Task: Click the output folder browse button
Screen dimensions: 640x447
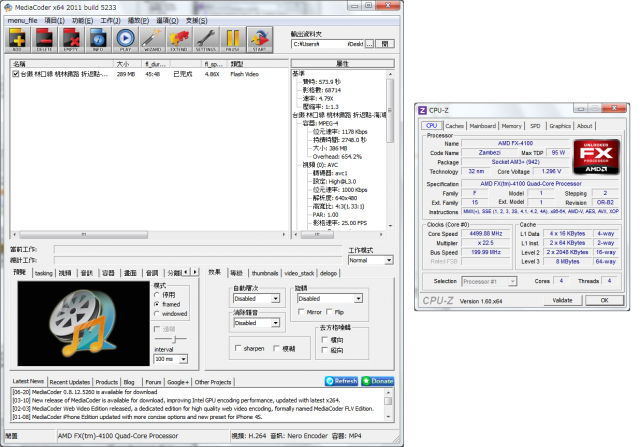Action: (369, 44)
